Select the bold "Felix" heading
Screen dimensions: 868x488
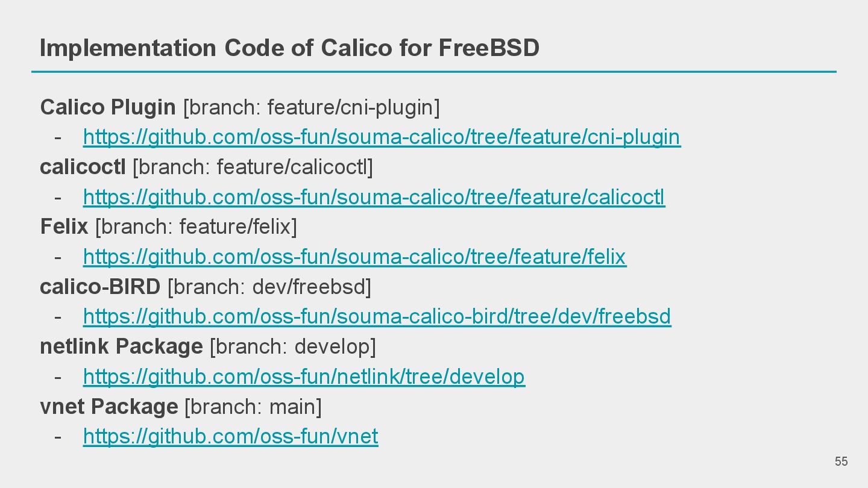(x=64, y=227)
